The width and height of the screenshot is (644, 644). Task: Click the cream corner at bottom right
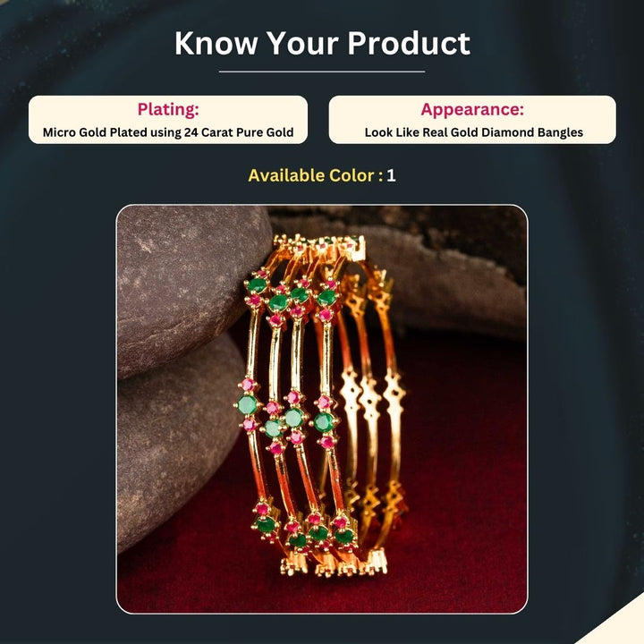click(620, 629)
